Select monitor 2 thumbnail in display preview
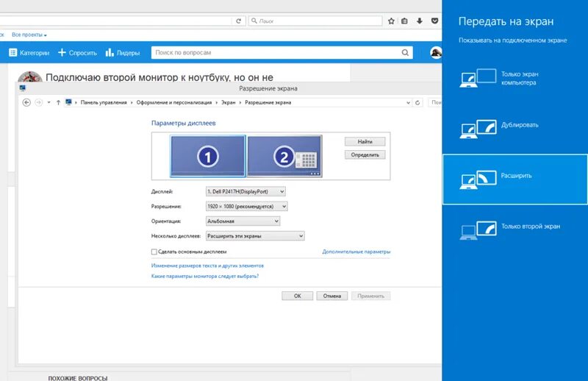Screen dimensions: 588x381 click(x=284, y=155)
